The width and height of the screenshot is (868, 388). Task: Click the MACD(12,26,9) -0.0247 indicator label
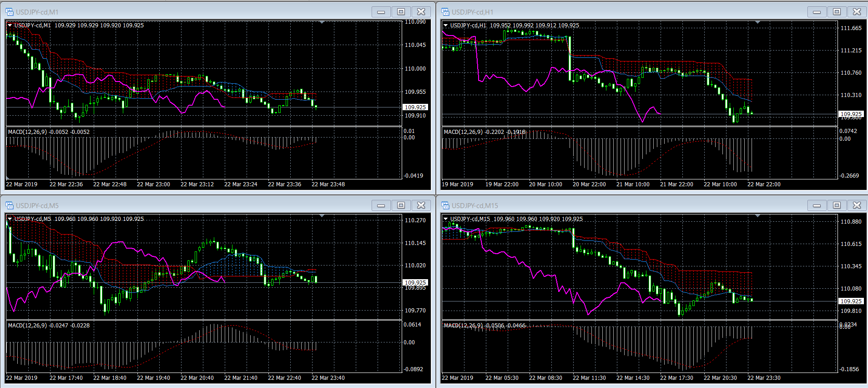point(49,326)
